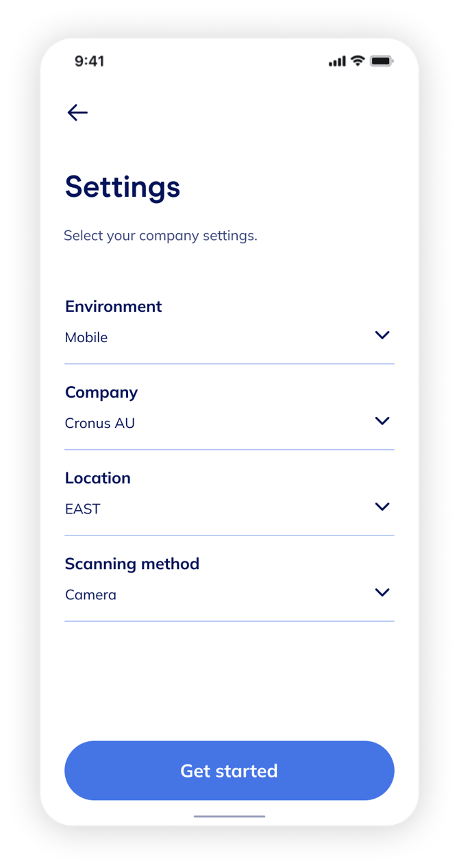Navigate back using the arrow
The height and width of the screenshot is (868, 459).
click(x=77, y=112)
